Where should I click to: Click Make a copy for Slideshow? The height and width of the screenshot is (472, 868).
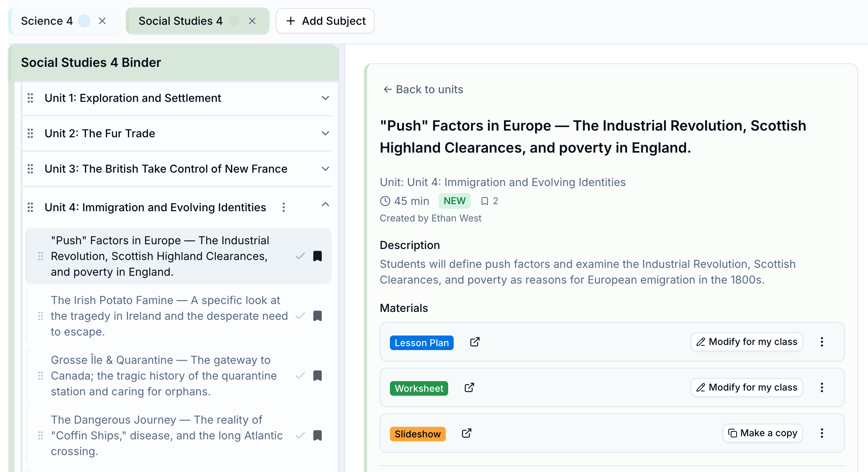(763, 433)
